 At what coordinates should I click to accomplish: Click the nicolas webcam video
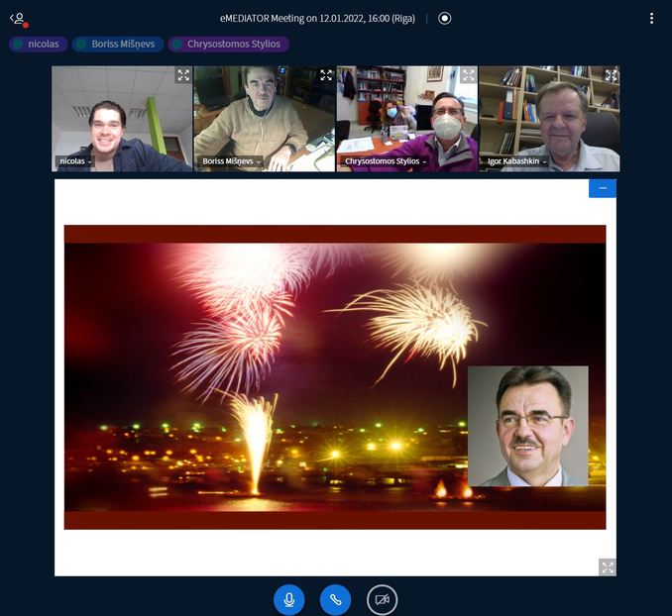pyautogui.click(x=122, y=119)
